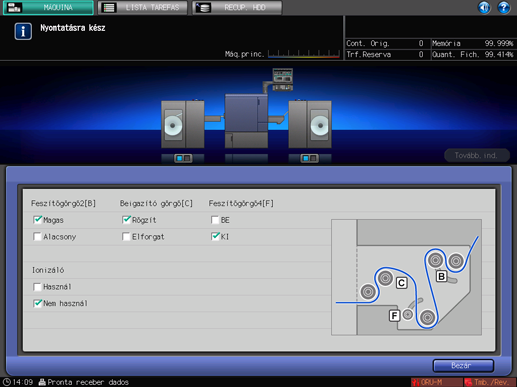Open the help question mark icon
Screen dimensions: 517x387
pyautogui.click(x=504, y=7)
